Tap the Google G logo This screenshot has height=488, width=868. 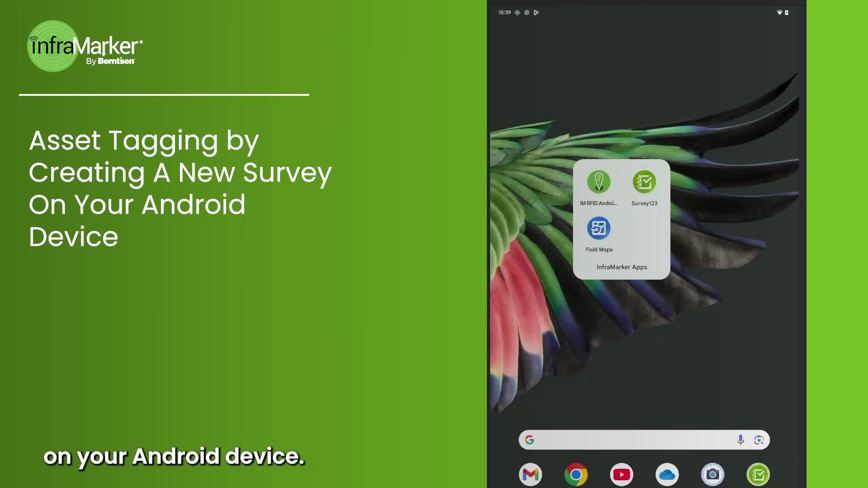[x=529, y=440]
